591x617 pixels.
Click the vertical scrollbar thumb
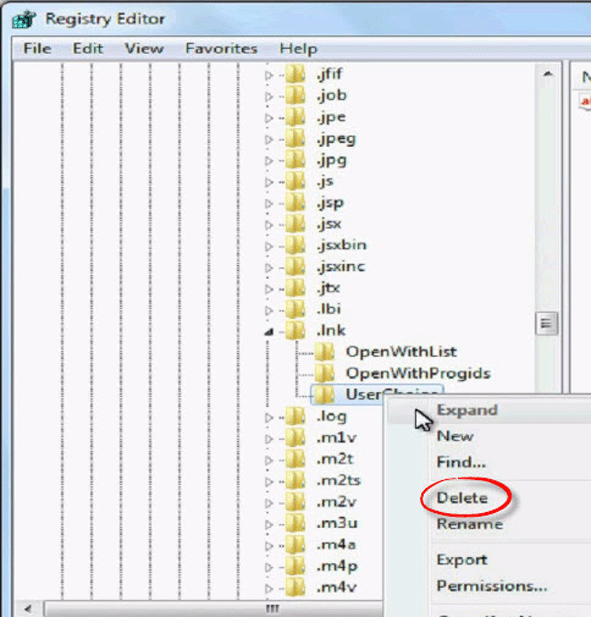[x=547, y=323]
